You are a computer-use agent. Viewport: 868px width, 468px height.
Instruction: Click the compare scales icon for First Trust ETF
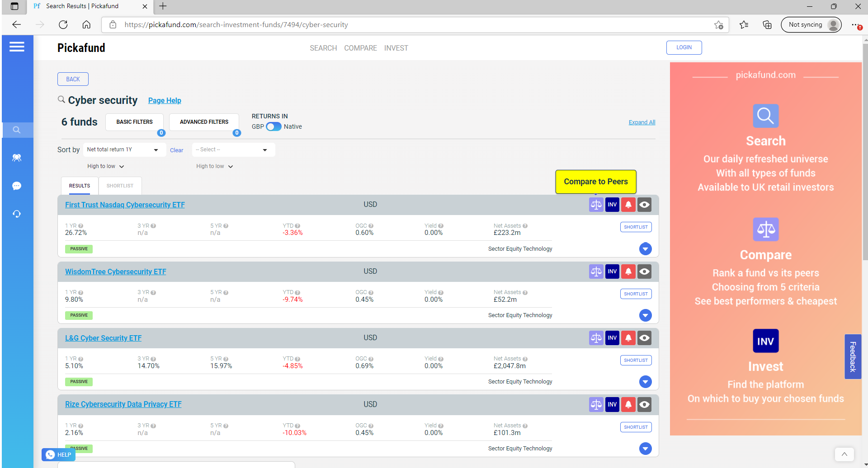[x=596, y=205]
